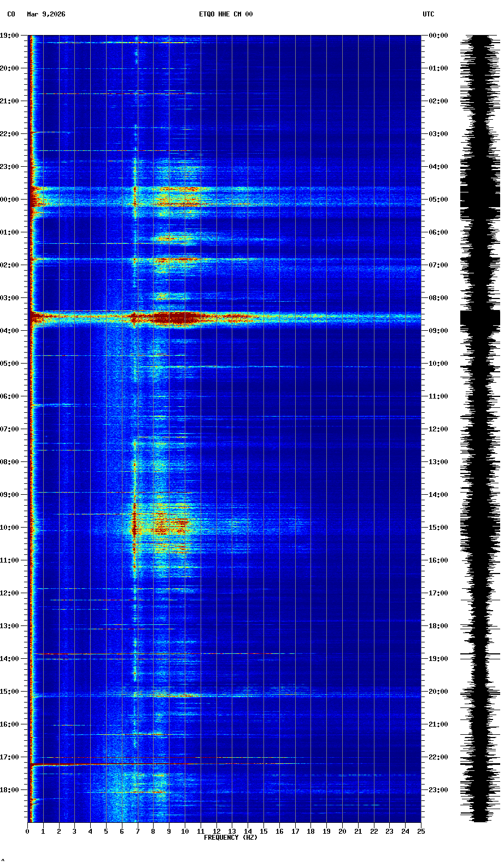Click the large red event band before 09:00 UTC

pos(175,318)
